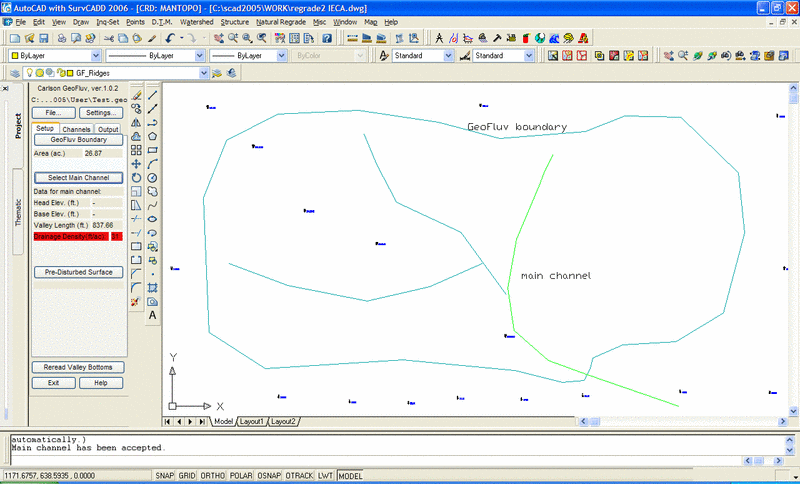Image resolution: width=800 pixels, height=484 pixels.
Task: Click the blue wave hydrology icon
Action: [x=555, y=38]
